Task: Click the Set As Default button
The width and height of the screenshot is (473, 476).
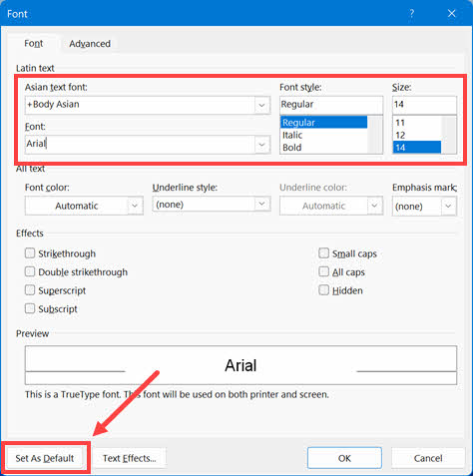Action: [45, 458]
